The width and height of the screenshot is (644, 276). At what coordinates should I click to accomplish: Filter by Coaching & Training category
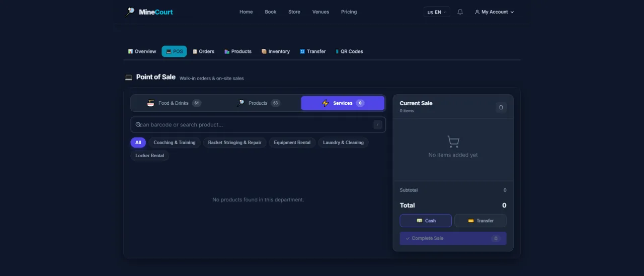click(x=175, y=143)
